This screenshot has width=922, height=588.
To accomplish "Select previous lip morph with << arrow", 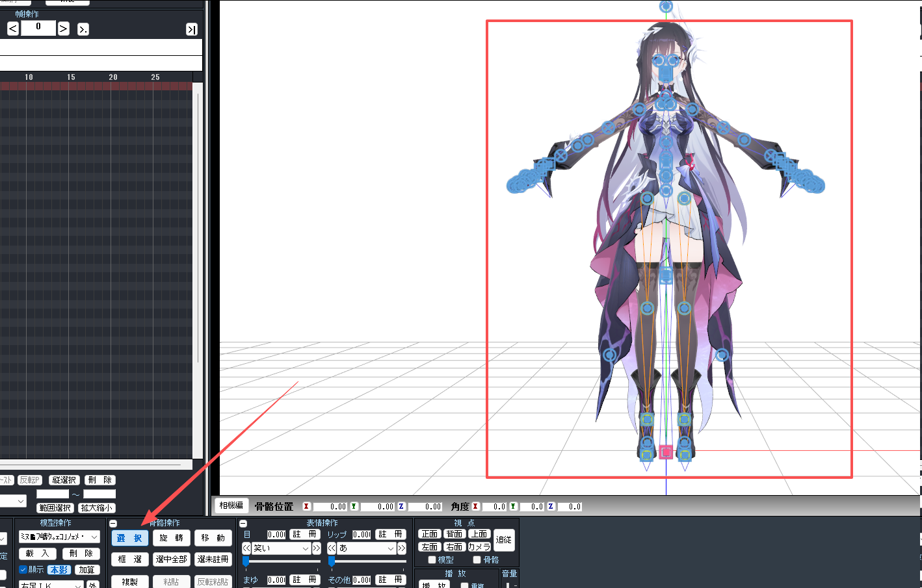I will click(x=332, y=548).
